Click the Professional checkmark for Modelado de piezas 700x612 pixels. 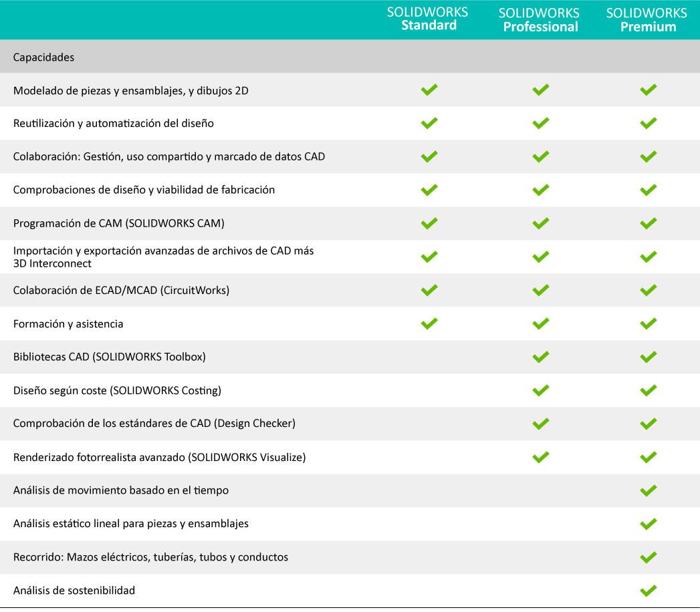click(541, 90)
